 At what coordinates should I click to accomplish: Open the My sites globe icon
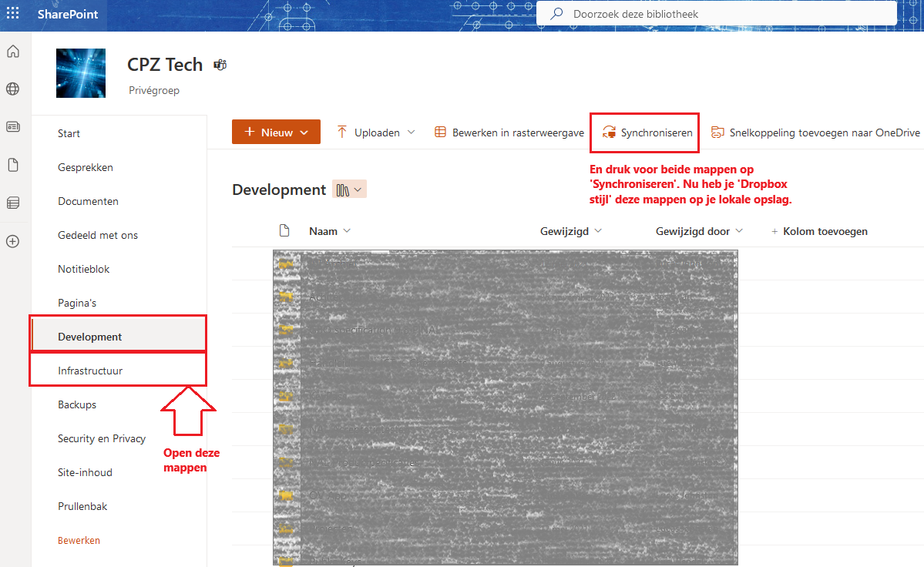(13, 89)
